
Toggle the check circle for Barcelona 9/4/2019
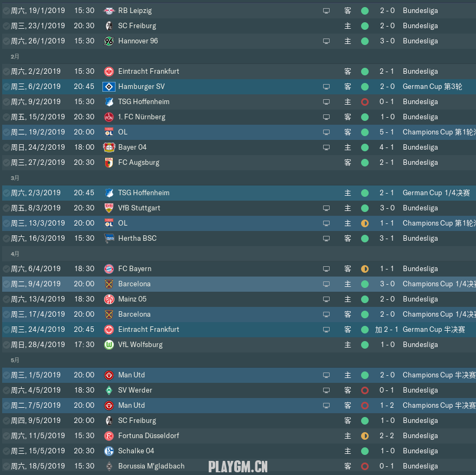[6, 284]
